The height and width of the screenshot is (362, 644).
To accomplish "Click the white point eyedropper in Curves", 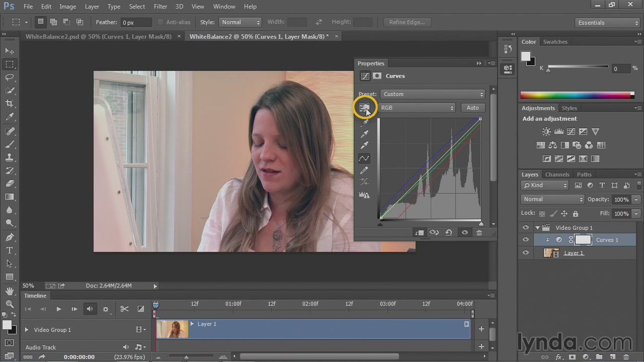I will tap(364, 146).
